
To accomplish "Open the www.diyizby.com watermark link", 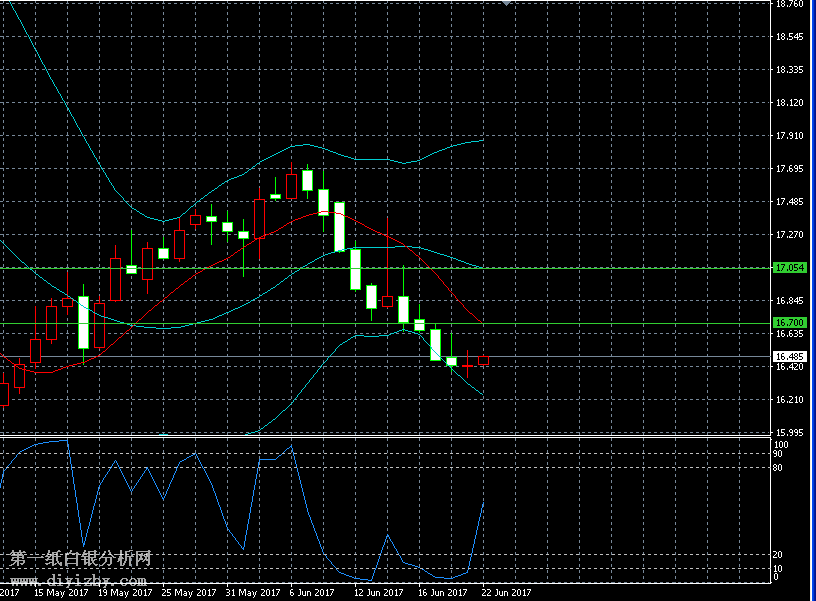I will click(79, 580).
